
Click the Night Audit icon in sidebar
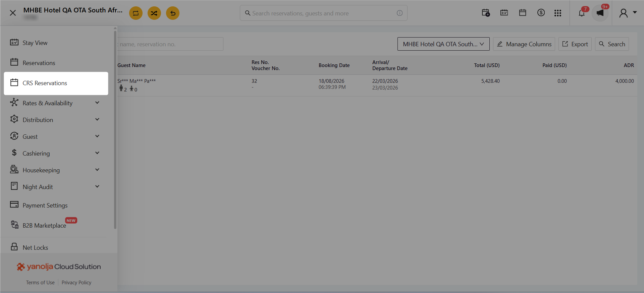click(x=14, y=186)
